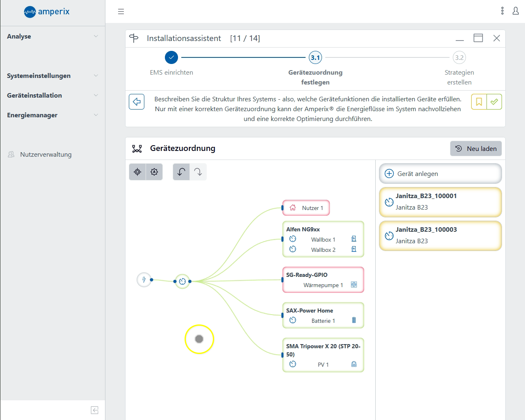Close the Installationsassistent panel
The width and height of the screenshot is (525, 420).
pos(497,38)
